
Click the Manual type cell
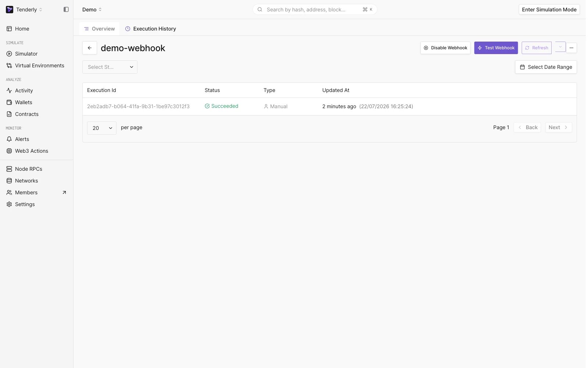[276, 106]
